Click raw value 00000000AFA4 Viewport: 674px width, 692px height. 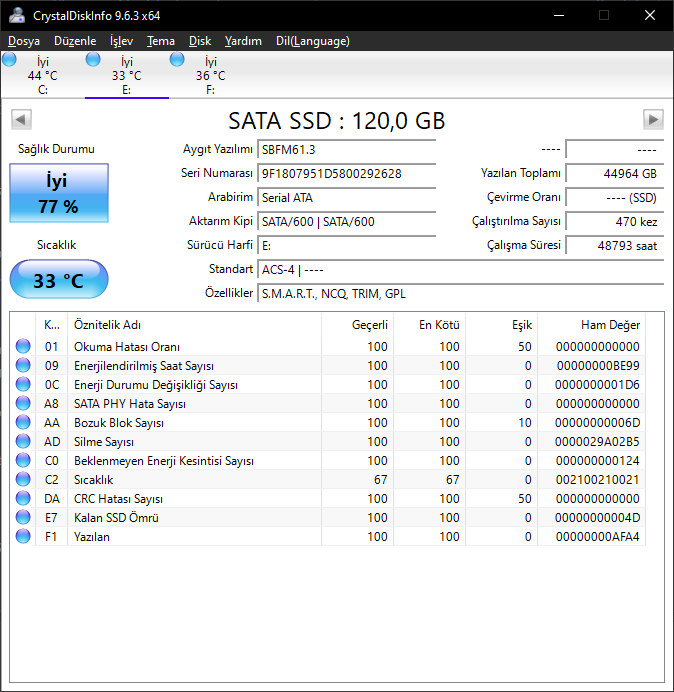597,536
